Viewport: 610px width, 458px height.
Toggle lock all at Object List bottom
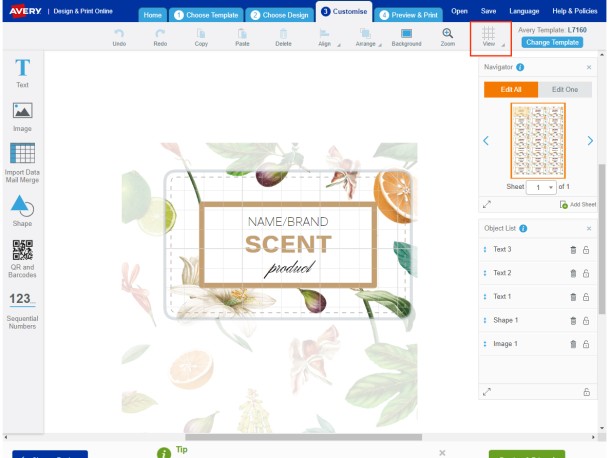(x=586, y=392)
